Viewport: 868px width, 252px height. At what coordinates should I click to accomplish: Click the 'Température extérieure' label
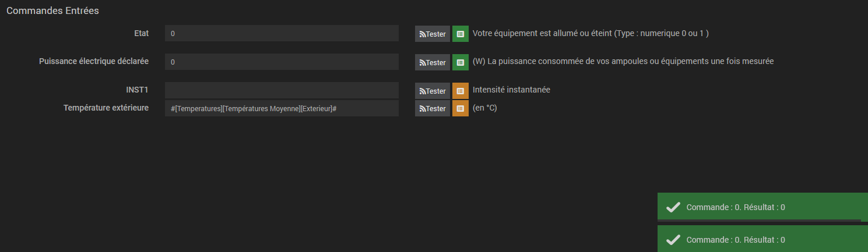click(x=106, y=108)
